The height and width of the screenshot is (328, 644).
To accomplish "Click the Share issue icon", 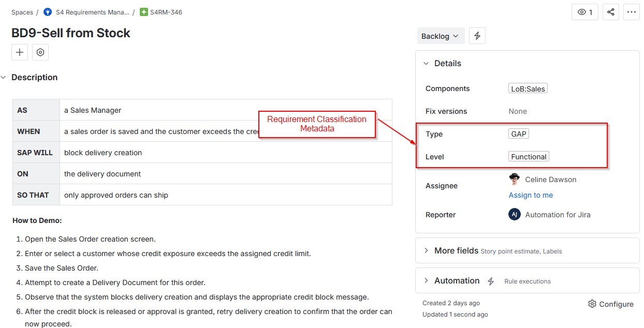I will (610, 11).
